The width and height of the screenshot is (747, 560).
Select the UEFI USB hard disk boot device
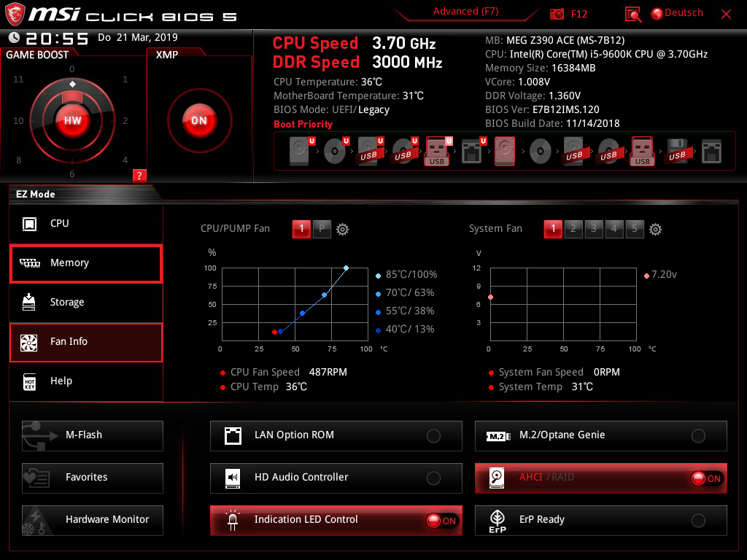pyautogui.click(x=370, y=152)
